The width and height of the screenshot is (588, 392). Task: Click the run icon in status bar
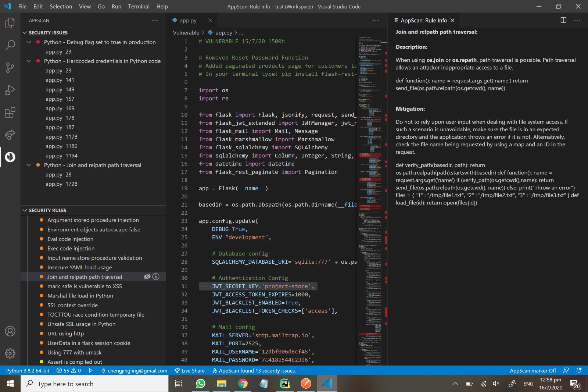click(91, 371)
